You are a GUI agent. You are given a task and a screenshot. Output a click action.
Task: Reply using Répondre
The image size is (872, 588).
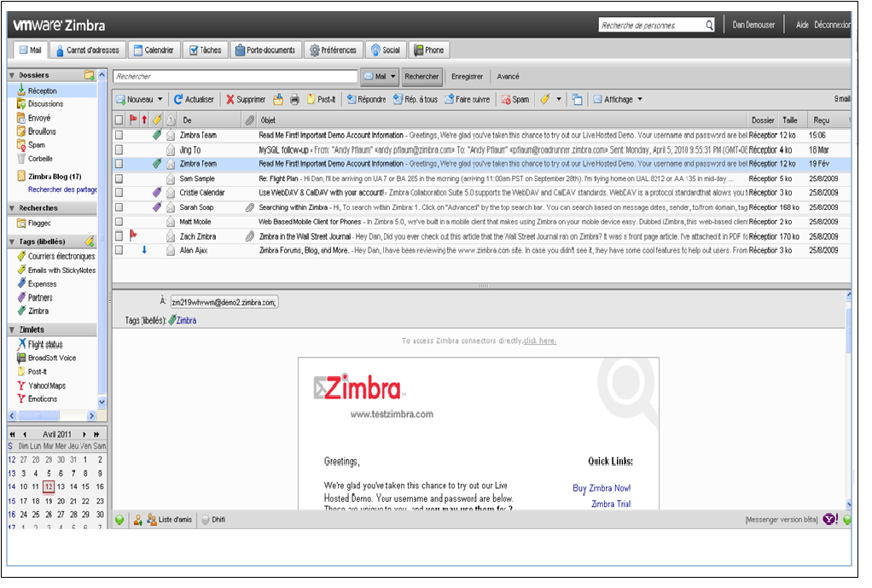[367, 100]
